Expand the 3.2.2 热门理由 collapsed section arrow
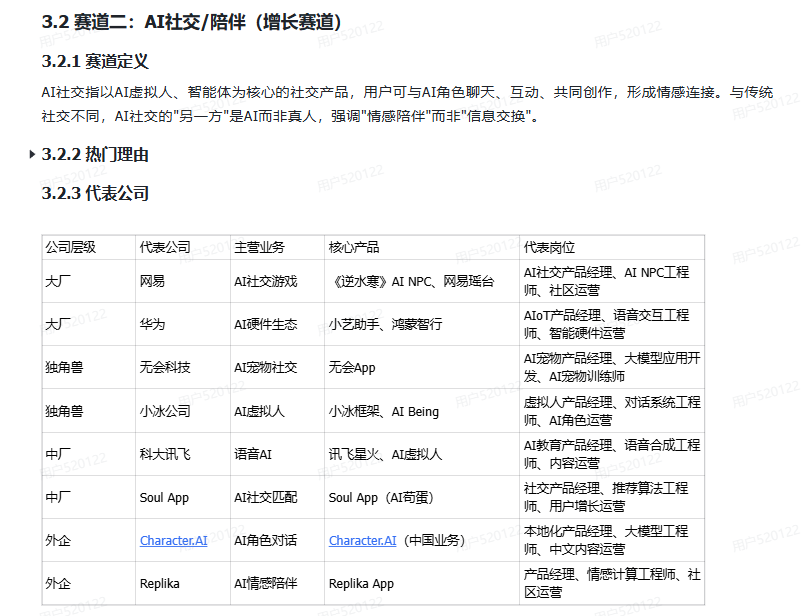The image size is (801, 616). [x=33, y=154]
